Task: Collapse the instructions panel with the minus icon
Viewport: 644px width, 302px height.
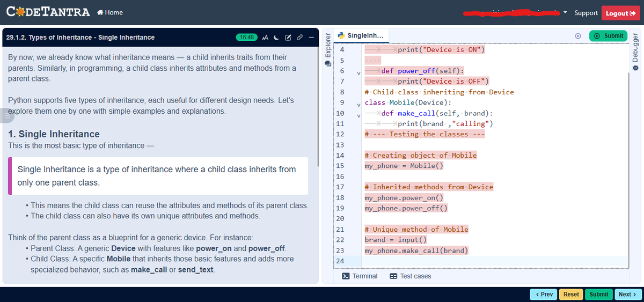Action: [310, 38]
